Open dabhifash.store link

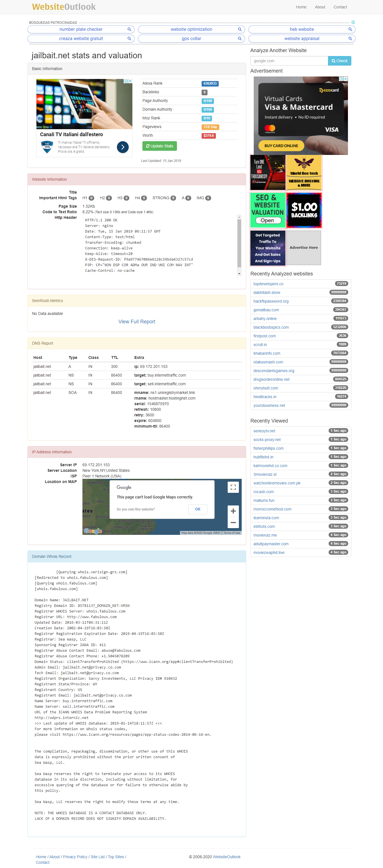267,293
